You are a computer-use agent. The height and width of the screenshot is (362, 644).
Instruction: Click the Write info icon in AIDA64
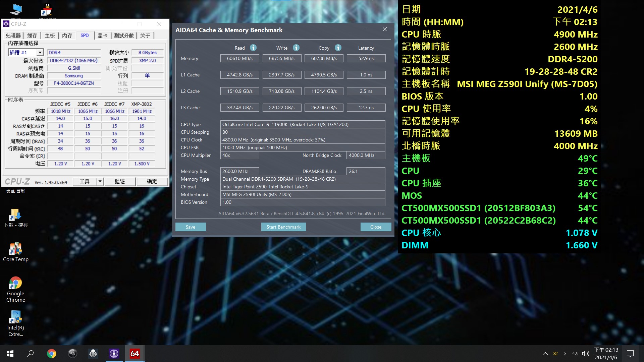point(296,48)
